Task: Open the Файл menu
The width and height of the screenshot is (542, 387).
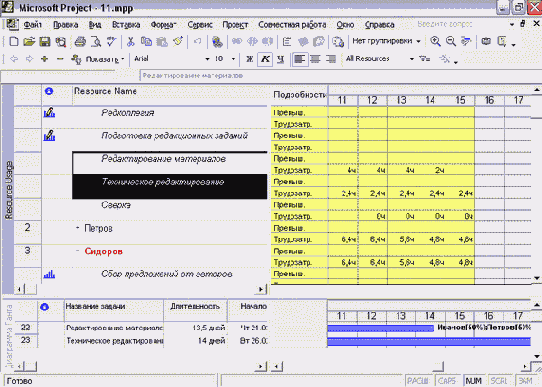Action: click(x=32, y=25)
